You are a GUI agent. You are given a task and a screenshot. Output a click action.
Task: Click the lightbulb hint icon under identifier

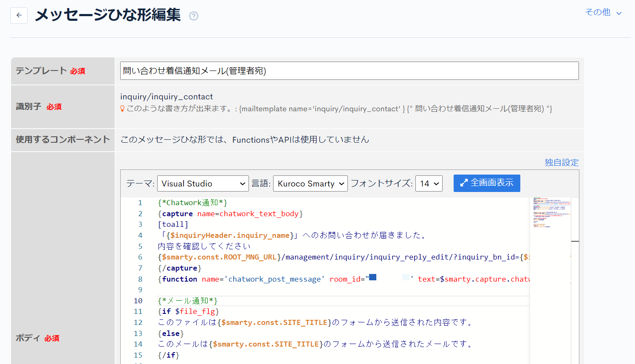click(x=122, y=109)
